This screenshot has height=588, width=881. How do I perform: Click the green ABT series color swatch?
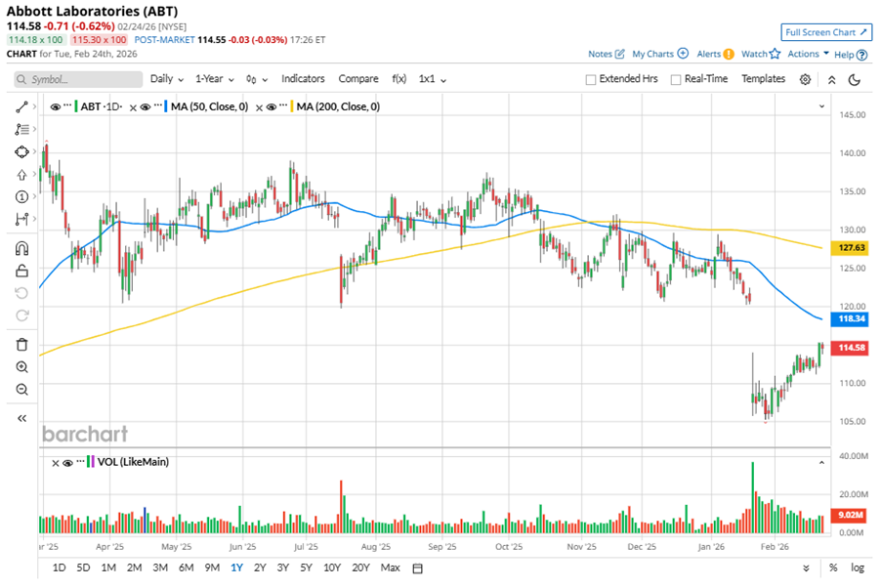point(76,106)
